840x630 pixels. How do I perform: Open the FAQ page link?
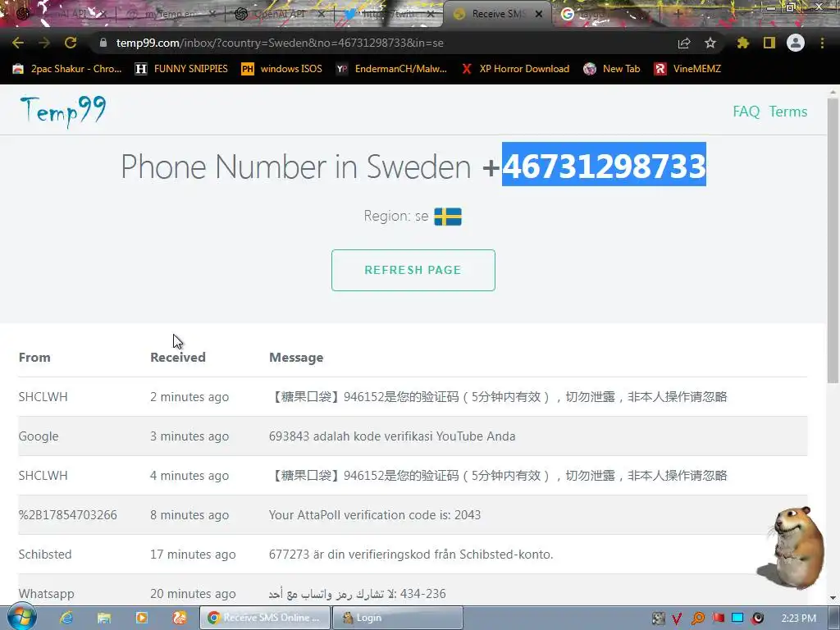tap(746, 112)
